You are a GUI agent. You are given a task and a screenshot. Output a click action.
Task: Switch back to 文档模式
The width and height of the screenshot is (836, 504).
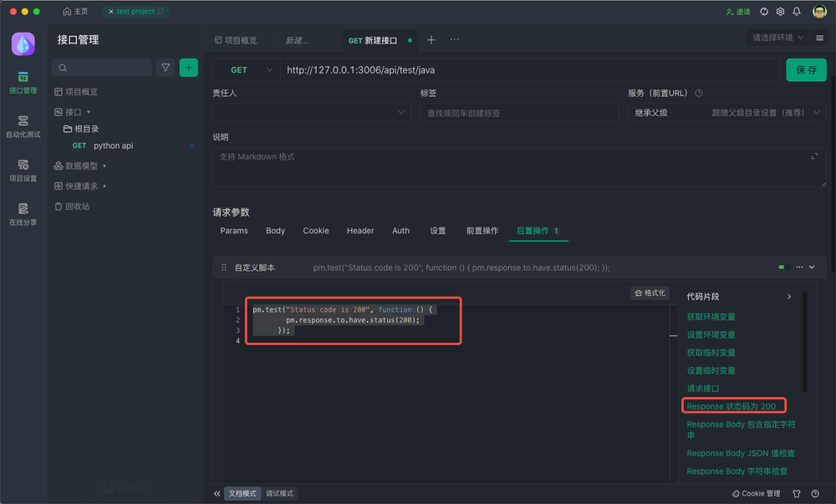coord(242,493)
